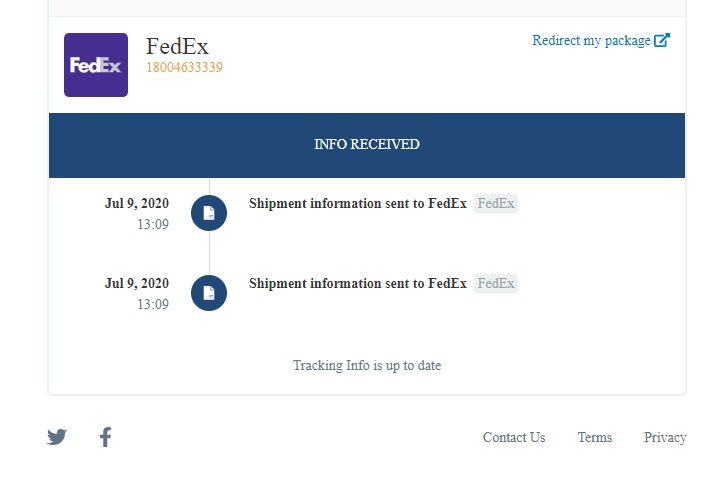Click the purple FedEx logo

(96, 65)
